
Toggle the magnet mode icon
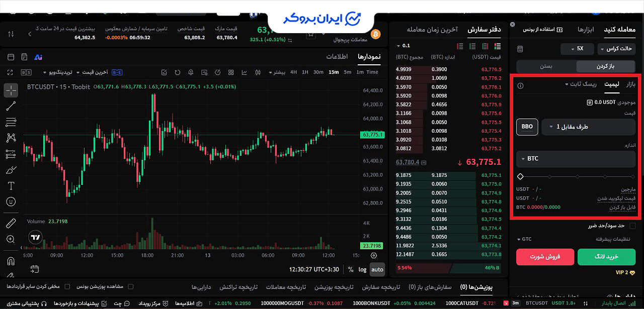(x=11, y=261)
